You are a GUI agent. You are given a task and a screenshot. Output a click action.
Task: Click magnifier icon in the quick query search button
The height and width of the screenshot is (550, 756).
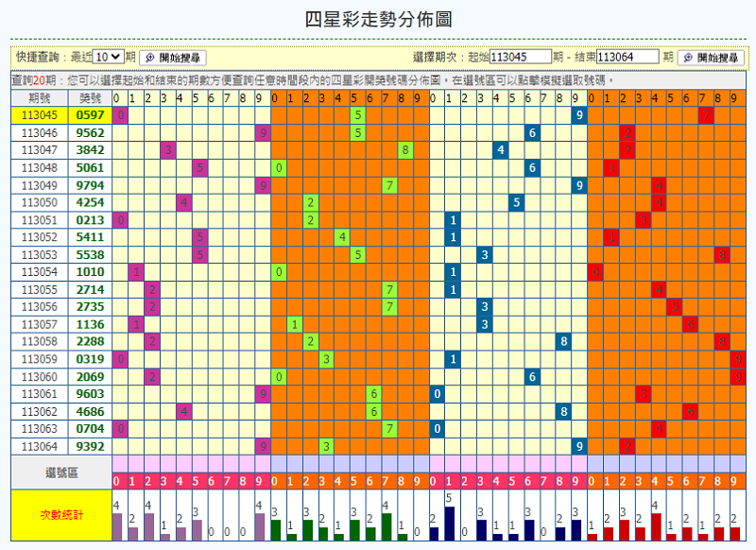[x=149, y=58]
